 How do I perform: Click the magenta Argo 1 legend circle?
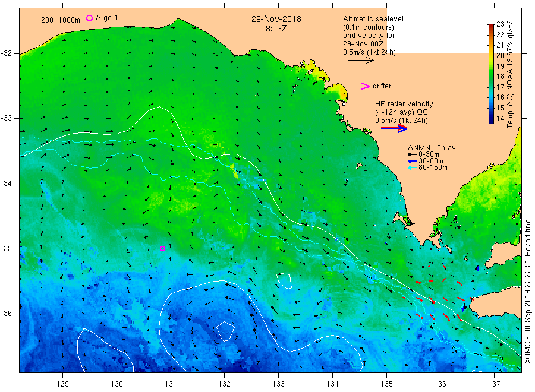[x=89, y=18]
